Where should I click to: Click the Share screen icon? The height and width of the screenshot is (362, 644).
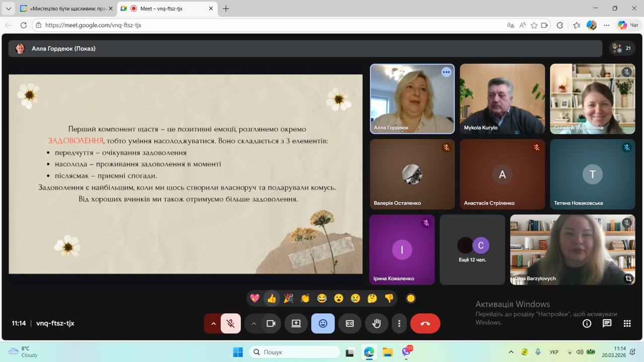(x=296, y=324)
